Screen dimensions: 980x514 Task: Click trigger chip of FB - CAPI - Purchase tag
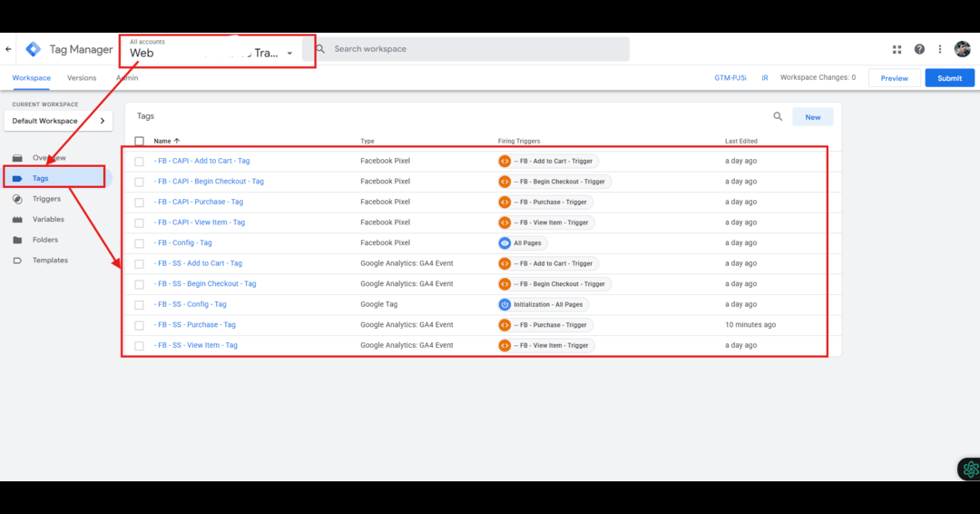545,203
